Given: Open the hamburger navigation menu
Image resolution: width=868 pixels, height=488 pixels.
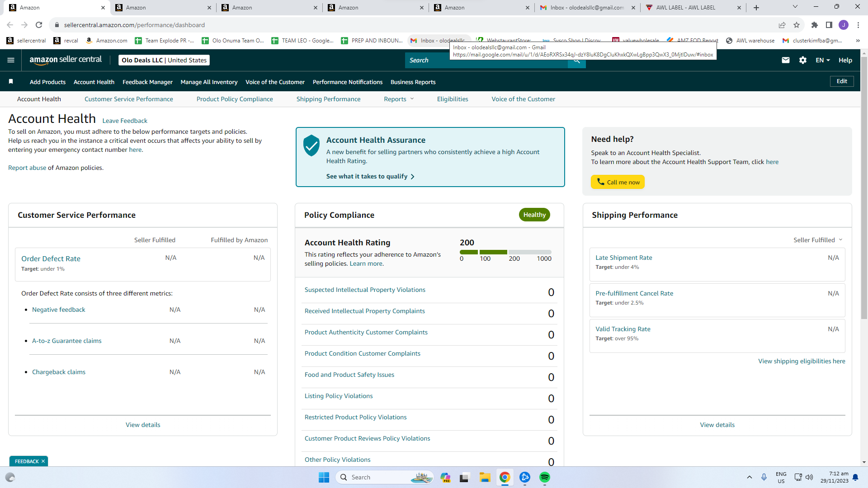Looking at the screenshot, I should click(11, 60).
